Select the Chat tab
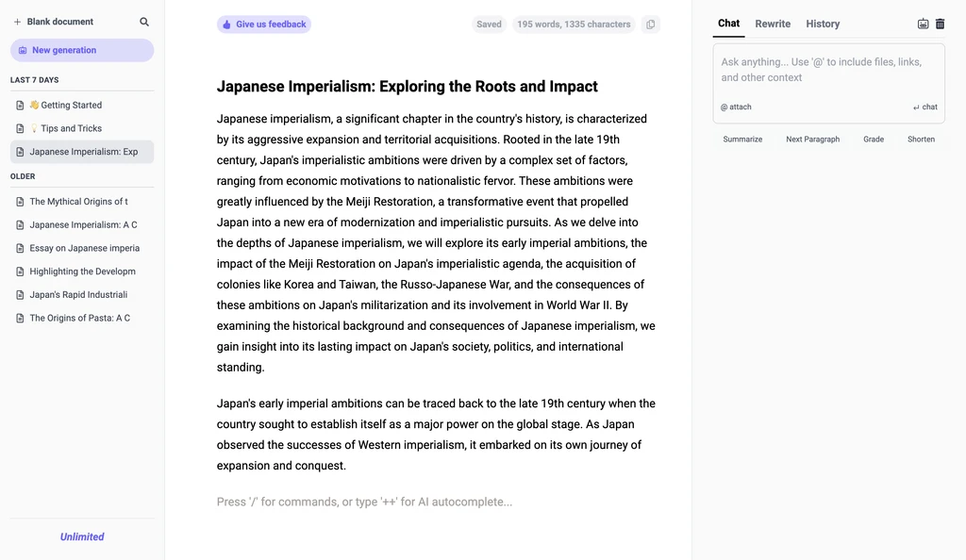Viewport: 966px width, 560px height. [x=728, y=24]
